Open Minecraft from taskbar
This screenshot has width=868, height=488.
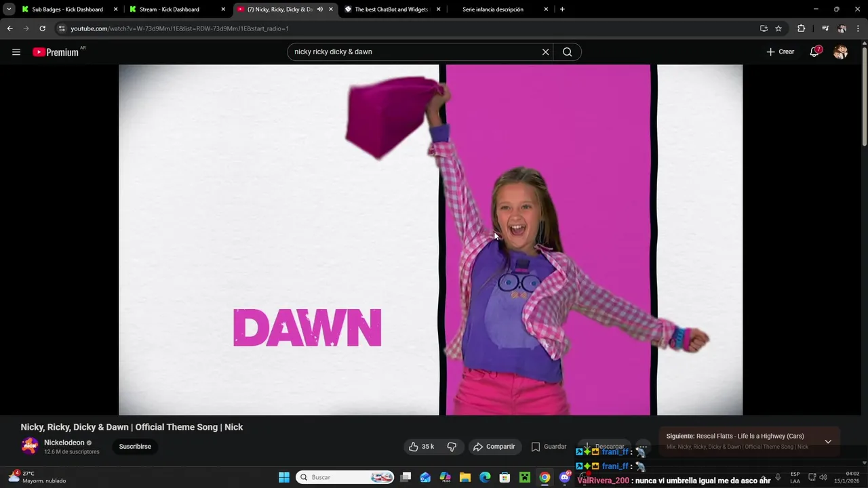click(524, 477)
